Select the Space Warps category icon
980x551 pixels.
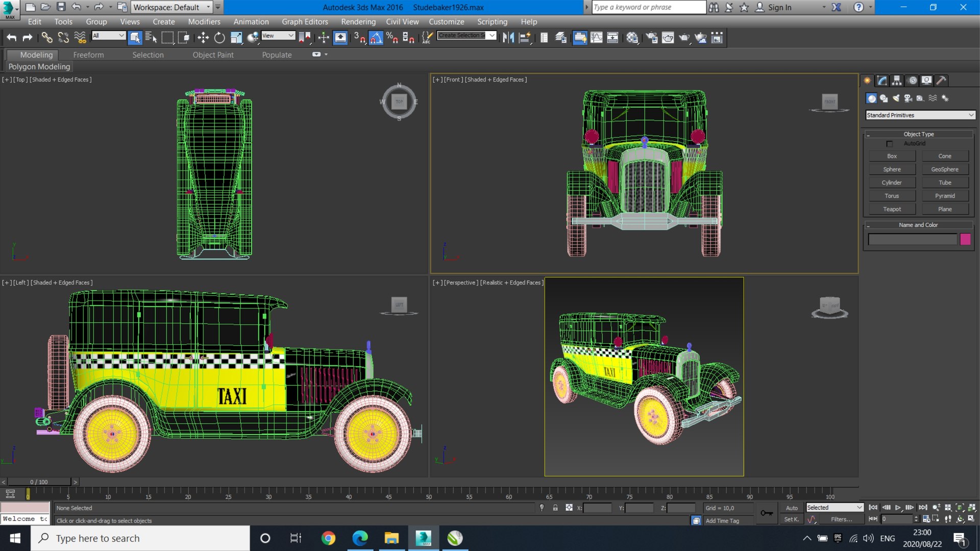tap(933, 98)
